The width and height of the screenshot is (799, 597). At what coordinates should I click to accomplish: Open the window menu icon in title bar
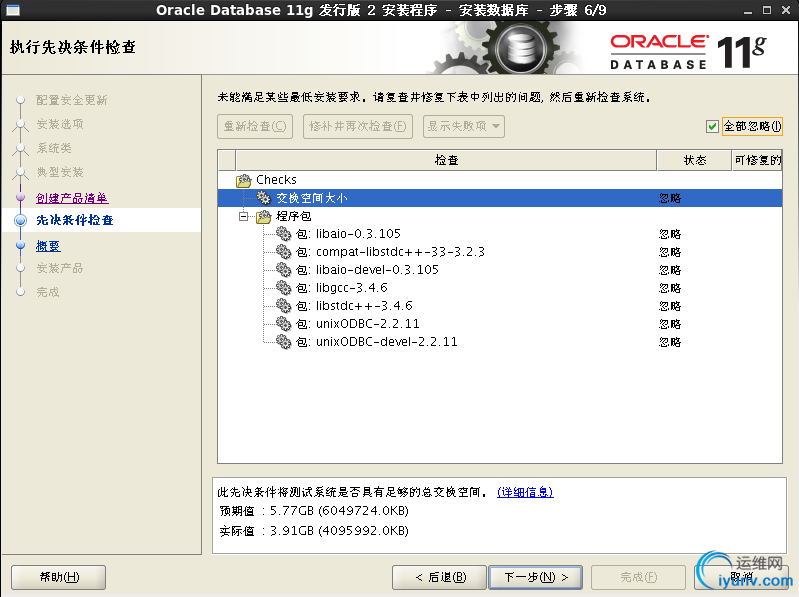pyautogui.click(x=13, y=10)
